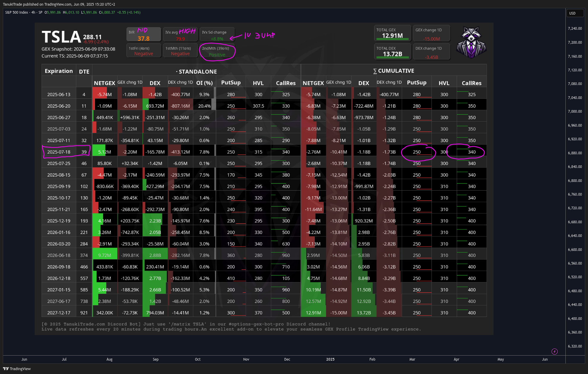Viewport: 588px width, 374px height.
Task: Select the 2026-12-18 expiration row label
Action: tap(59, 279)
